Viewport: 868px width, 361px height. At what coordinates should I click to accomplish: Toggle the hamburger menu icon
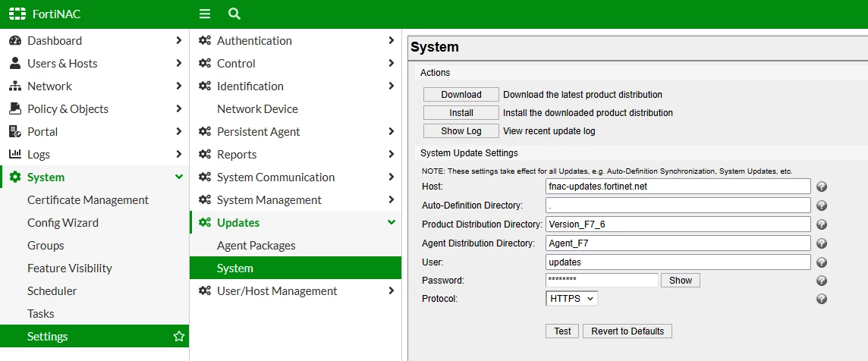pyautogui.click(x=205, y=14)
